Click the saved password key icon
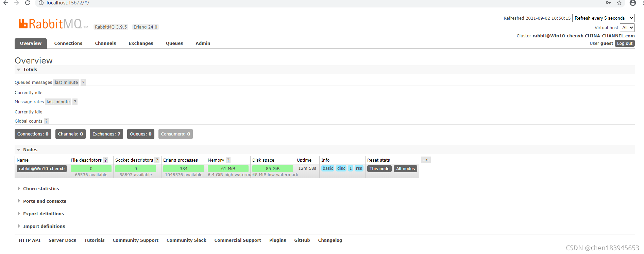 click(608, 3)
